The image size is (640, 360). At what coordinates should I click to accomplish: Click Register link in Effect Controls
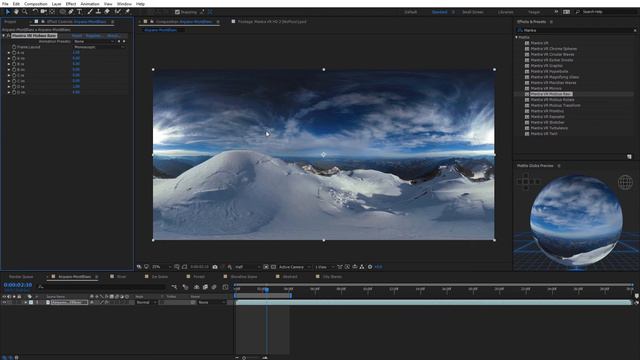tap(93, 36)
